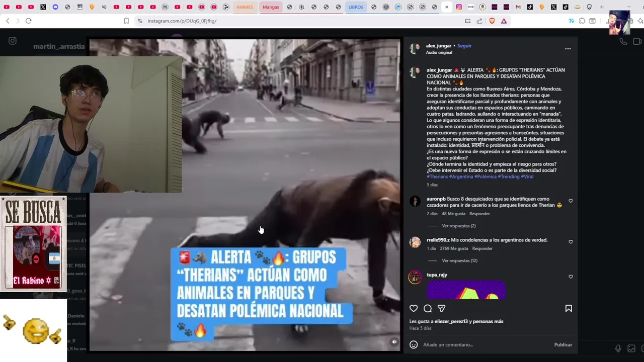The width and height of the screenshot is (644, 362).
Task: Open Brave Rewards triangle icon
Action: 504,21
